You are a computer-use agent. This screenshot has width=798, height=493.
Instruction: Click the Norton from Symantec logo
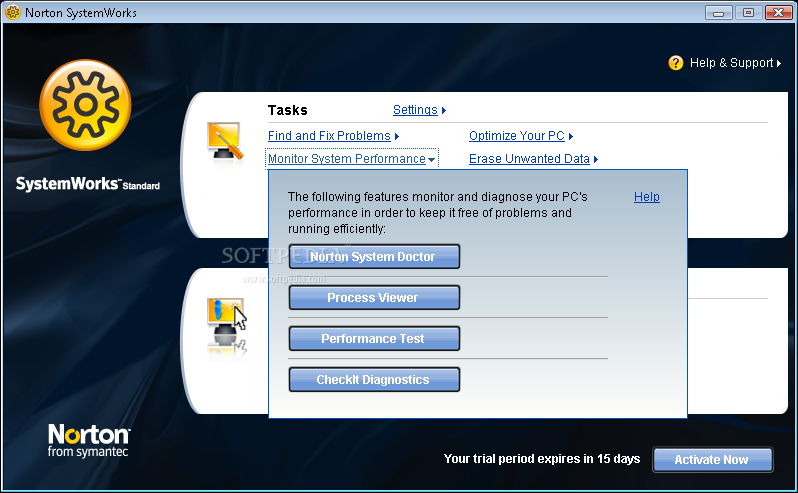89,441
